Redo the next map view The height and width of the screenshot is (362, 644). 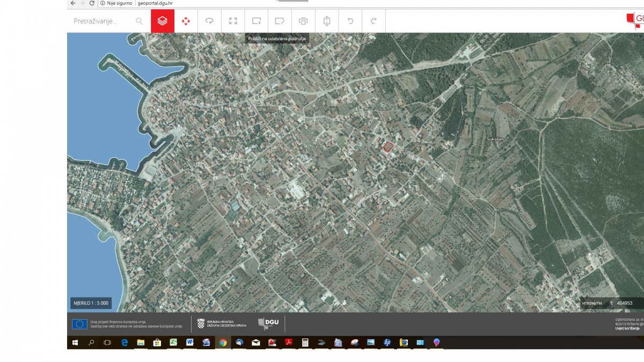click(374, 21)
